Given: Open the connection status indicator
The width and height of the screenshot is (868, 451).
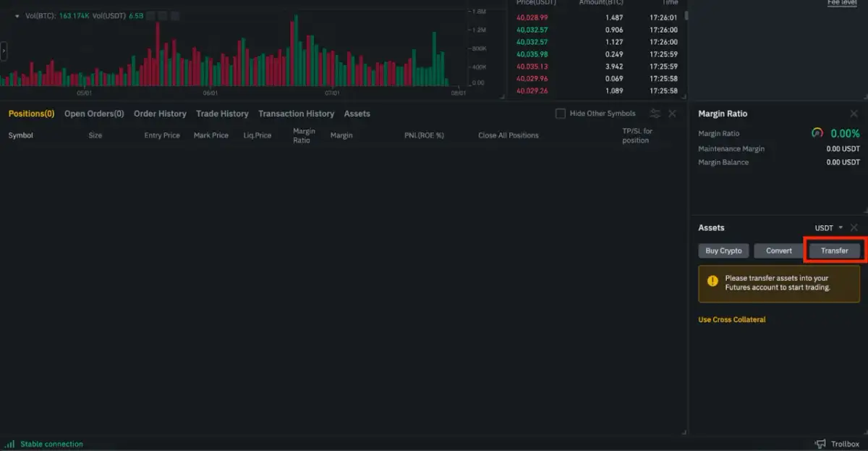Looking at the screenshot, I should pyautogui.click(x=43, y=443).
